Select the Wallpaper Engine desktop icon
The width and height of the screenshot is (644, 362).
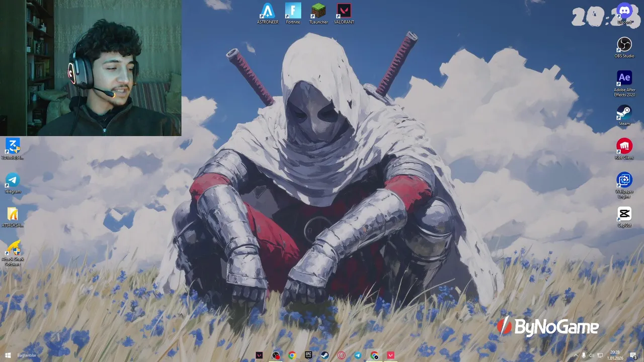(x=624, y=185)
